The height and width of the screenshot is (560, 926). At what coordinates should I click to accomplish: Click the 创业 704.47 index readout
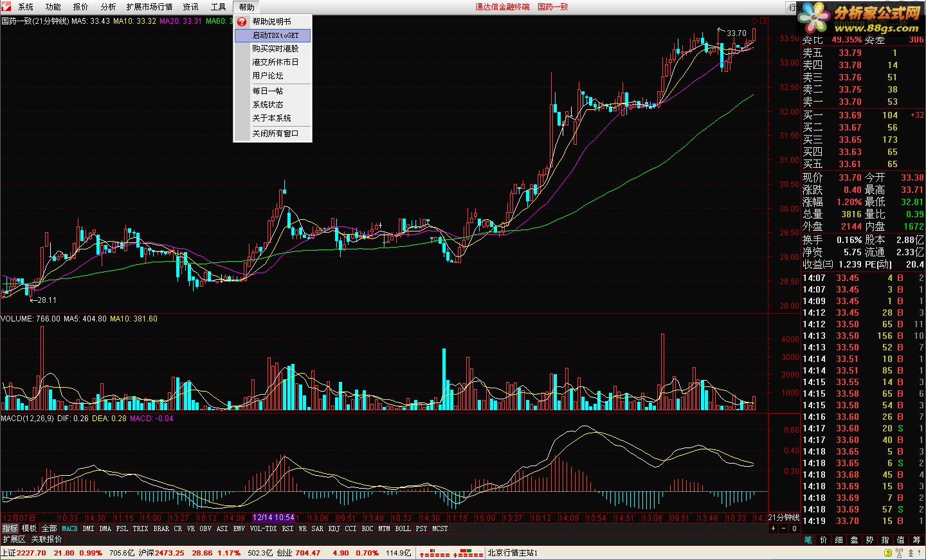tap(299, 553)
